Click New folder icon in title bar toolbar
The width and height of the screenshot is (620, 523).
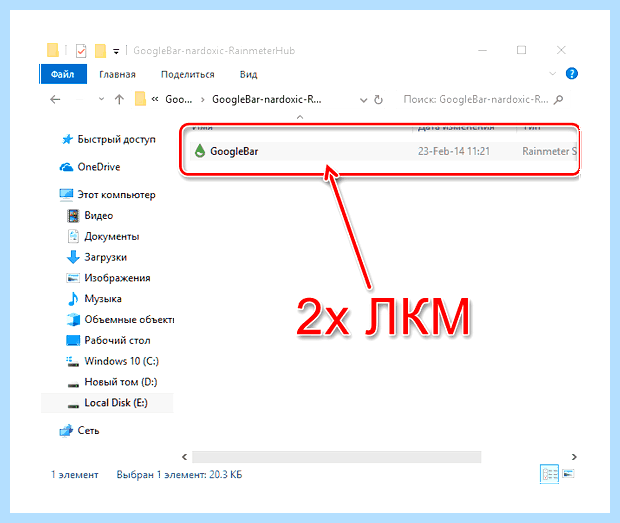[100, 51]
